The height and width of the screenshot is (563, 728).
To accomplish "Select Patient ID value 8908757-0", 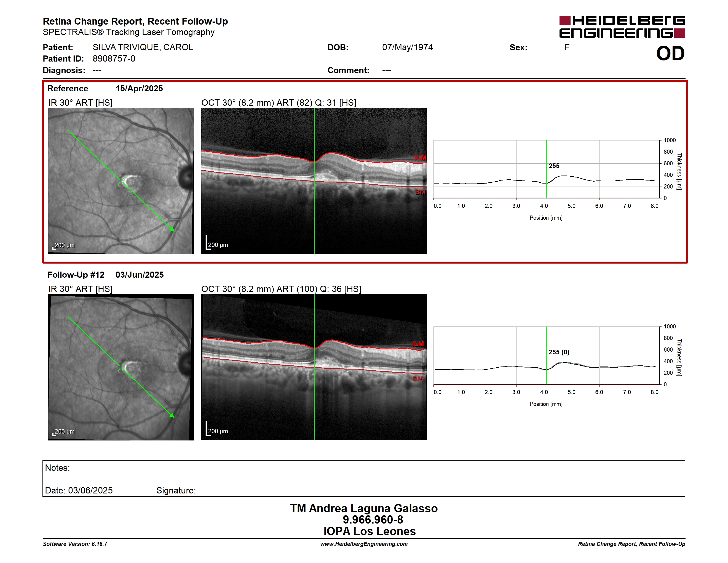I will (114, 59).
